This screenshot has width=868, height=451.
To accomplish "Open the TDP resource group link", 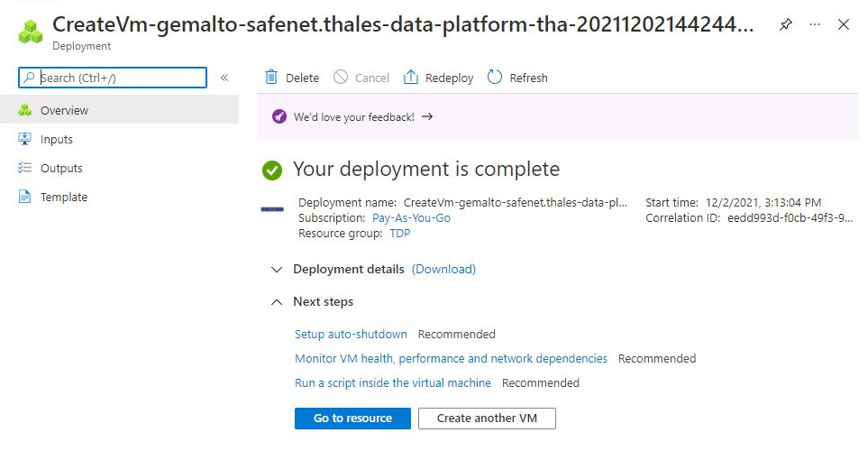I will [x=400, y=234].
